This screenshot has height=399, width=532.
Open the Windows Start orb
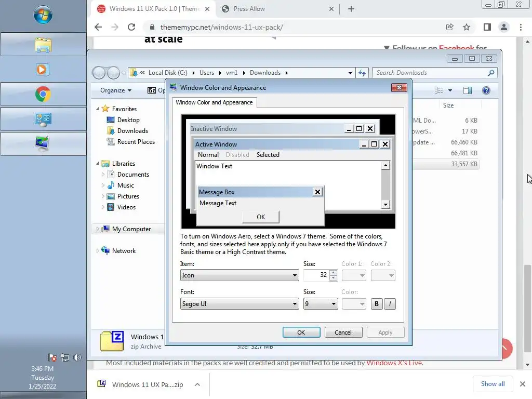click(43, 15)
